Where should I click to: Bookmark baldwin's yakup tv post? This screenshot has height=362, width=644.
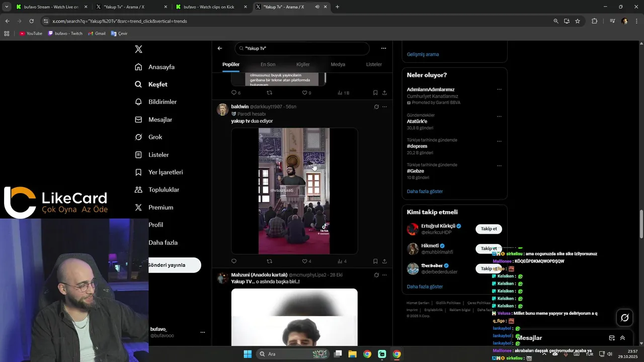[x=375, y=261]
